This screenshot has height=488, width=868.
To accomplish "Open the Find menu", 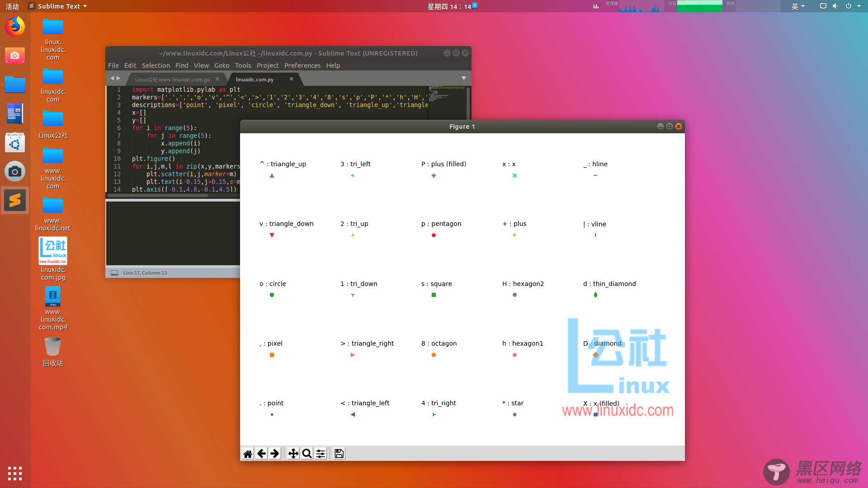I will (182, 66).
